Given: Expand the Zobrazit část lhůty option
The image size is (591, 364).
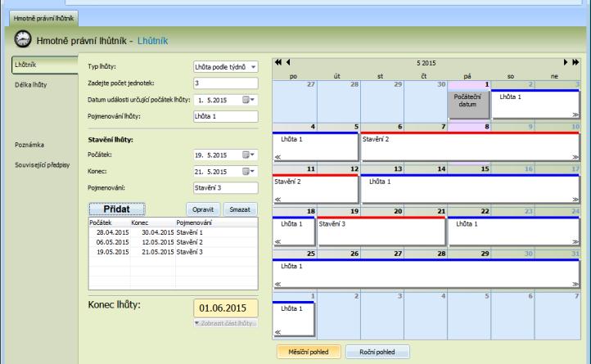Looking at the screenshot, I should pos(226,323).
